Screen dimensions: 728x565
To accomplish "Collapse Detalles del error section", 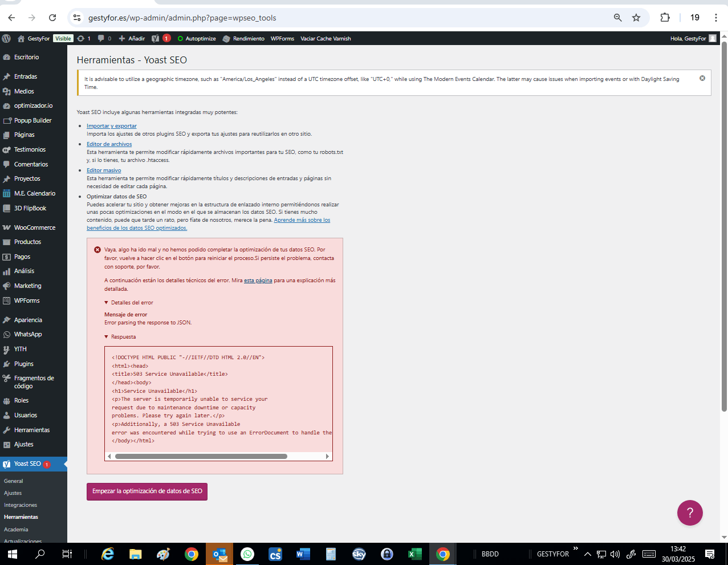I will (x=129, y=303).
